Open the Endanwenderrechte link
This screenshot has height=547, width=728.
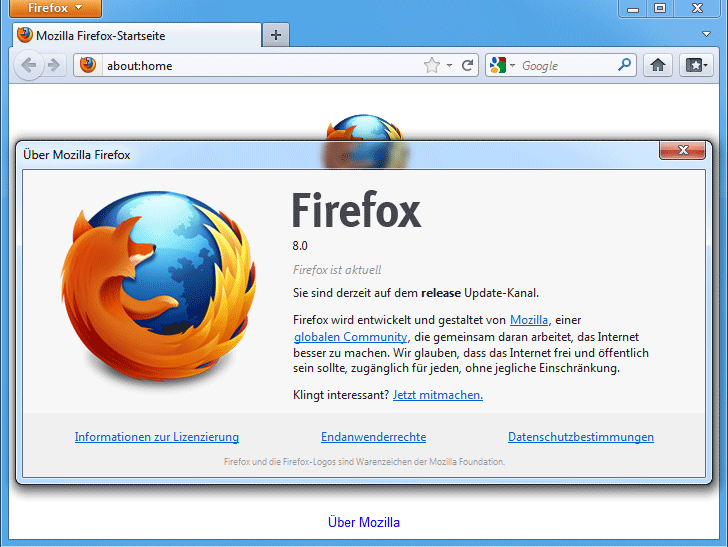pos(374,437)
